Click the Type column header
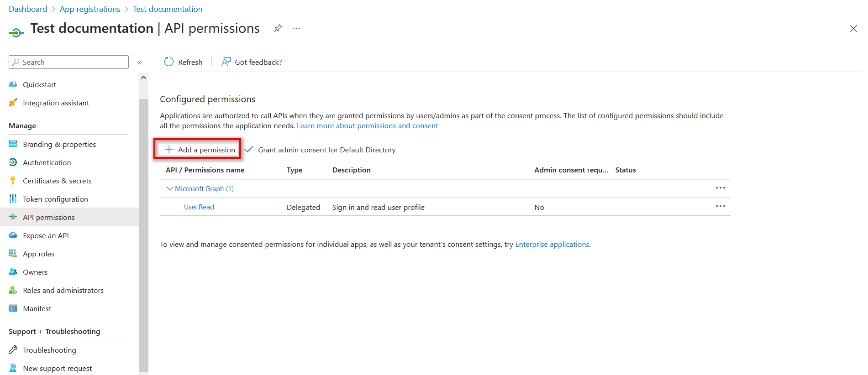The height and width of the screenshot is (375, 868). pos(295,170)
